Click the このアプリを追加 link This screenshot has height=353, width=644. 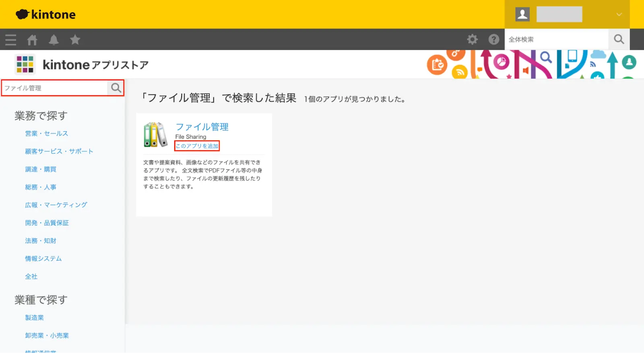[197, 146]
